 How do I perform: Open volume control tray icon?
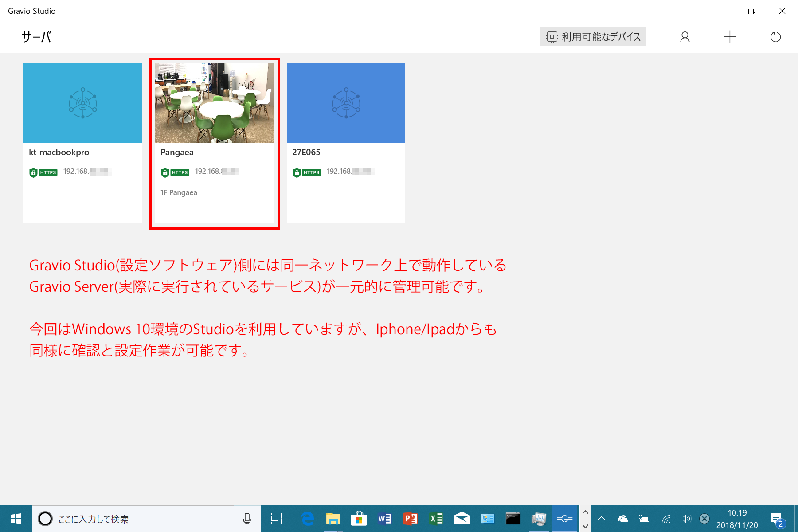pyautogui.click(x=686, y=519)
